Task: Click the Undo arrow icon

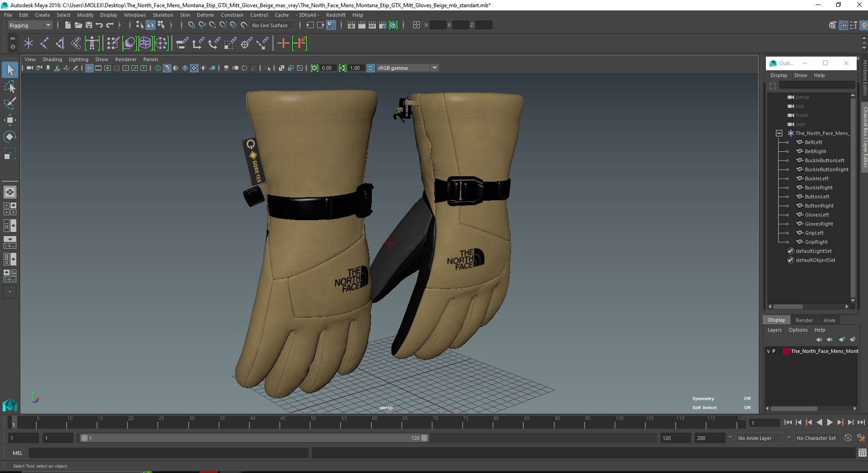Action: (99, 25)
